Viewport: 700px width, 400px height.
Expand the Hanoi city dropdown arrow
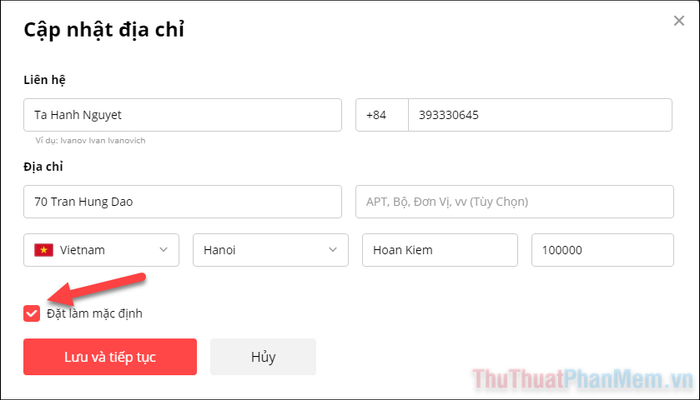[x=333, y=250]
